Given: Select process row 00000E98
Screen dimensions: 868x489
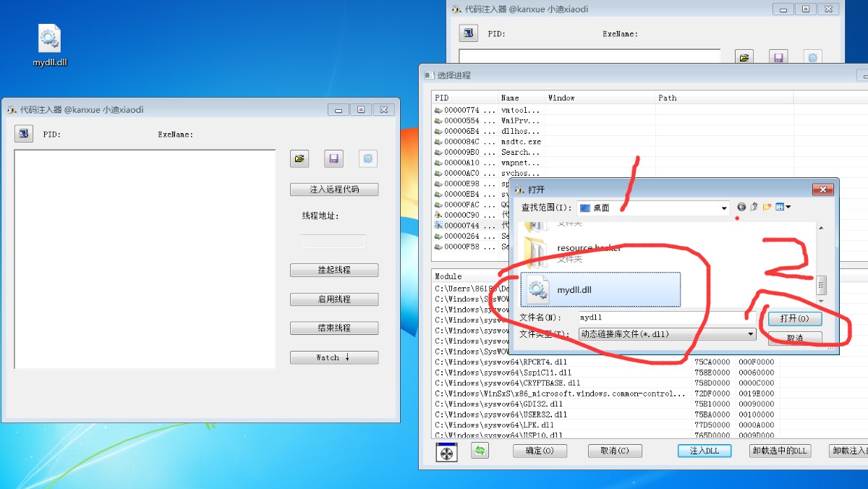Looking at the screenshot, I should pyautogui.click(x=472, y=184).
